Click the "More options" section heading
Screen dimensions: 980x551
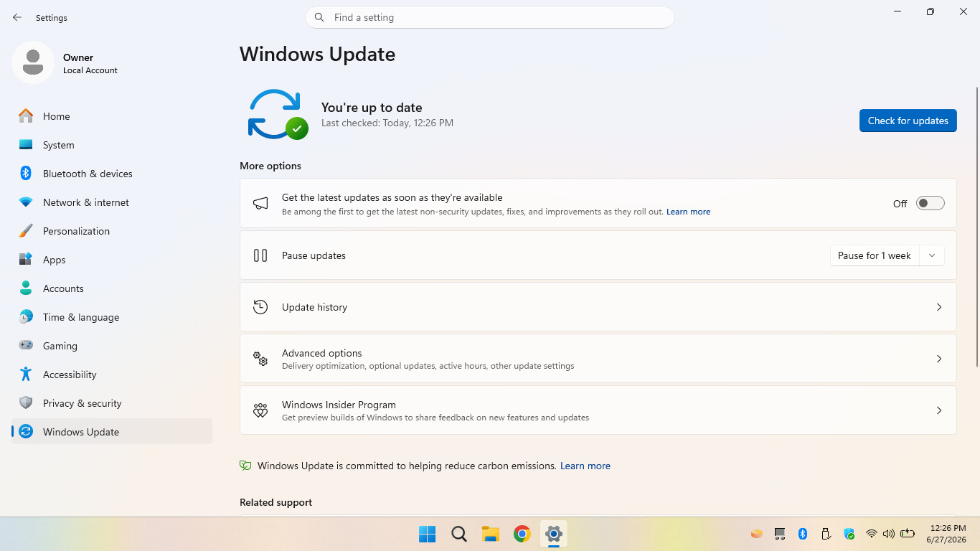[270, 166]
